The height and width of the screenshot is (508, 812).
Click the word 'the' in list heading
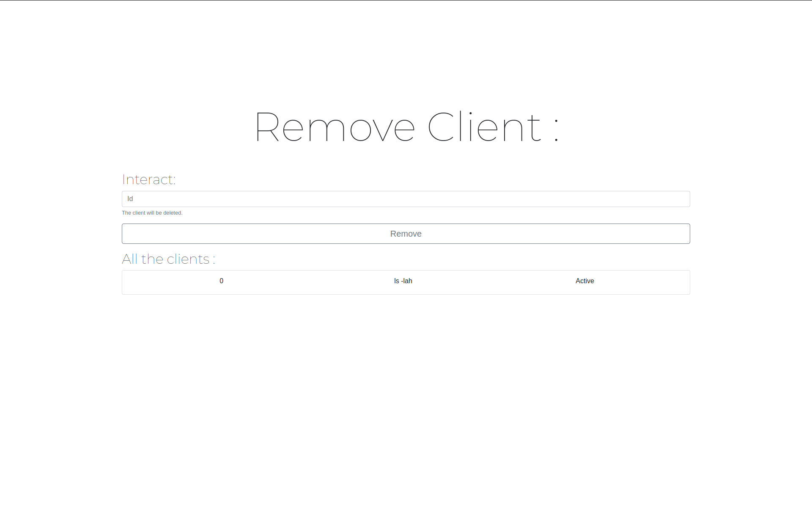[x=152, y=259]
